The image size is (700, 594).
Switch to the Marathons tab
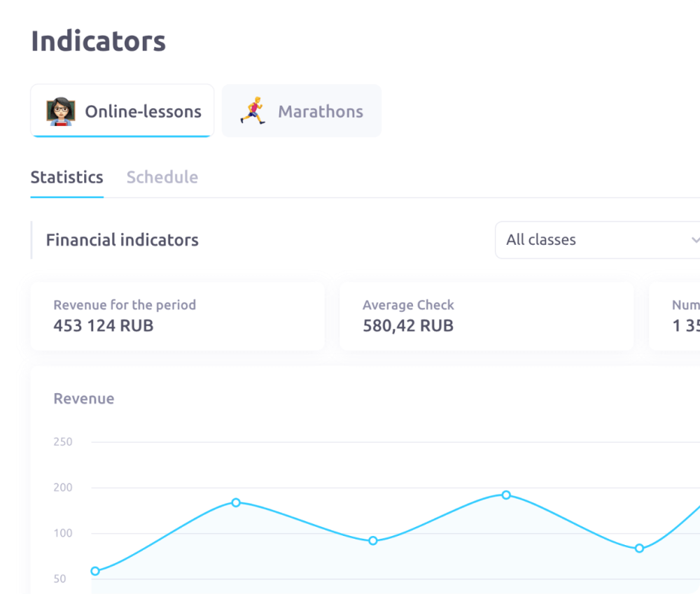click(301, 111)
